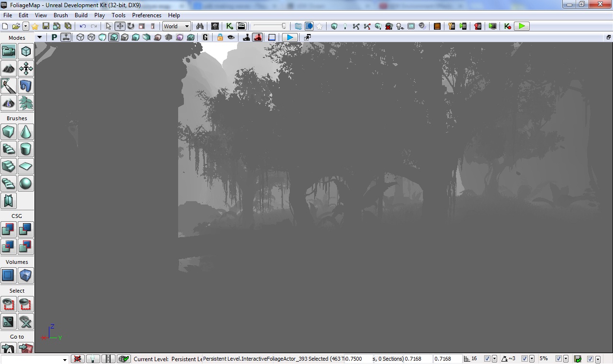Add a Cone builder brush
Image resolution: width=613 pixels, height=364 pixels.
[x=26, y=132]
